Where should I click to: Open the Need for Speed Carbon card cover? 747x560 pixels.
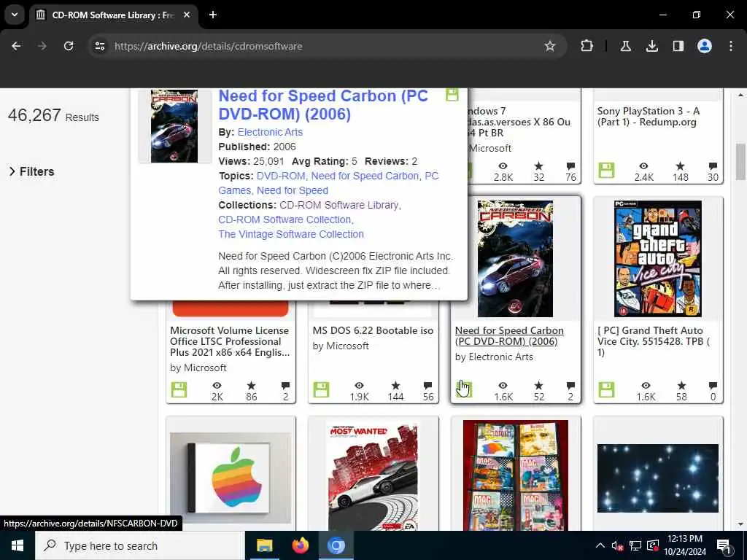click(515, 259)
